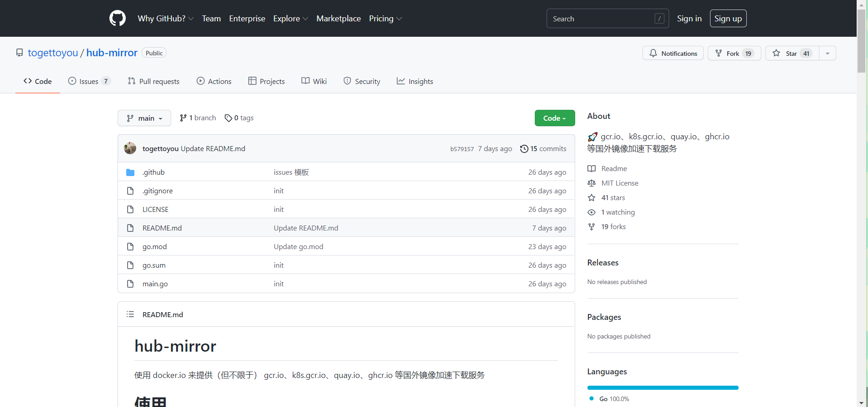The image size is (868, 407).
Task: Click the slash shortcut icon in search box
Action: [660, 19]
